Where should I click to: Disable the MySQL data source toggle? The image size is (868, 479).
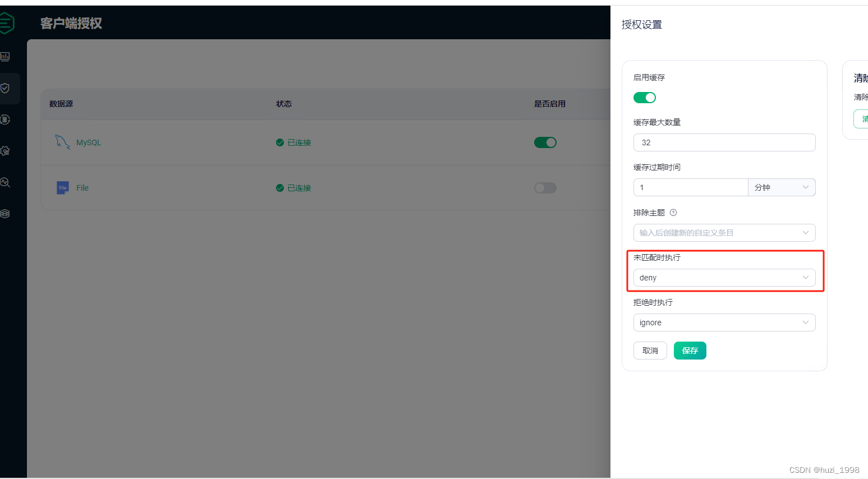point(545,142)
